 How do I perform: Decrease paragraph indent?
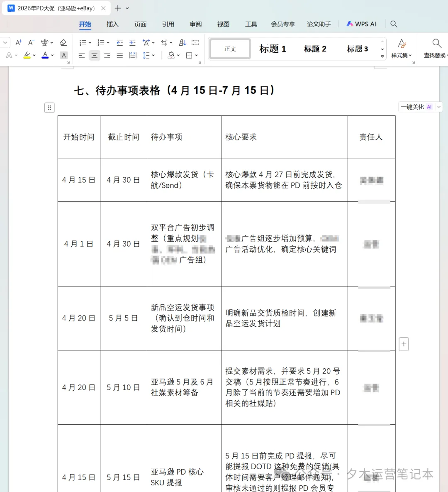pos(119,42)
